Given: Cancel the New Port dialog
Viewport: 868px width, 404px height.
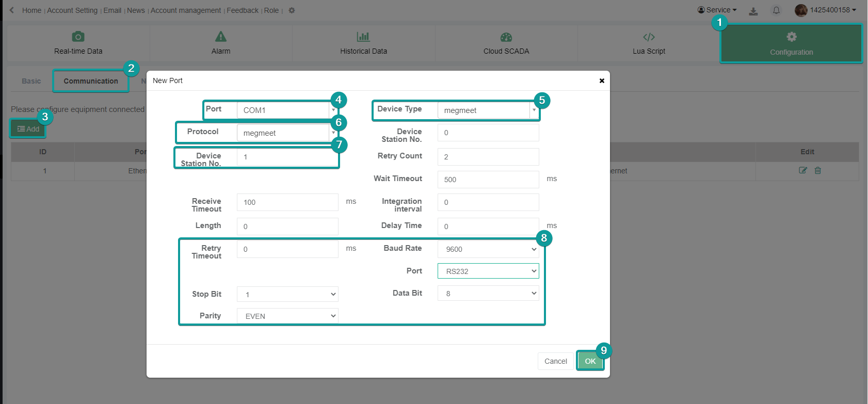Looking at the screenshot, I should [x=555, y=361].
